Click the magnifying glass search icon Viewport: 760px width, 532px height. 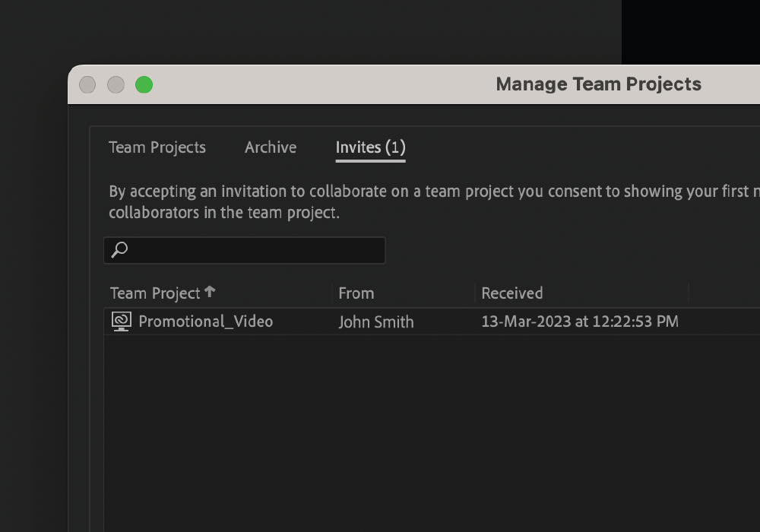coord(119,249)
